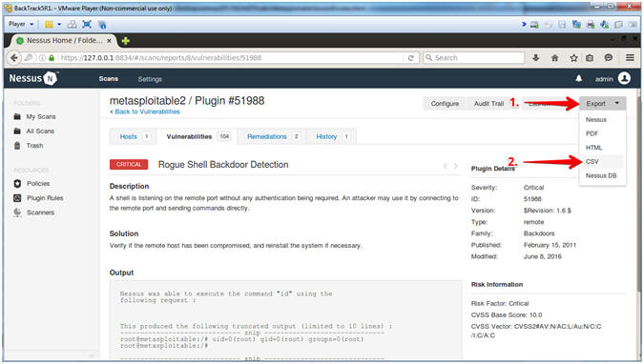Click the Scanners icon
This screenshot has width=644, height=364.
17,212
